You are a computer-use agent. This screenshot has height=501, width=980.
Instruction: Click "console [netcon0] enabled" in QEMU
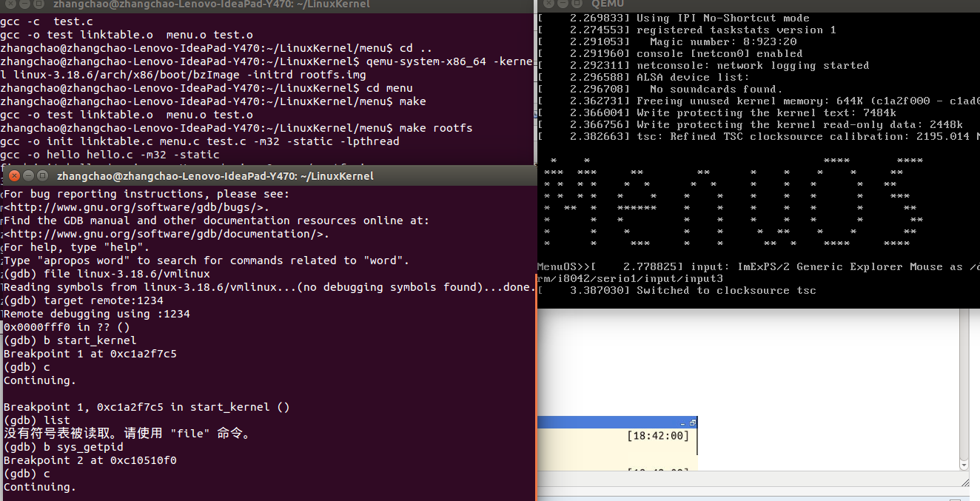tap(719, 54)
